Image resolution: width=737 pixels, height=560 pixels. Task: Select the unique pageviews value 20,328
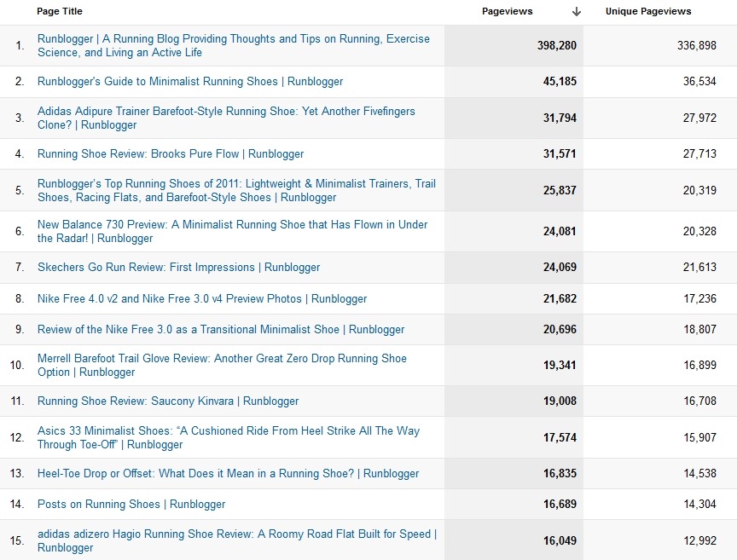point(699,231)
